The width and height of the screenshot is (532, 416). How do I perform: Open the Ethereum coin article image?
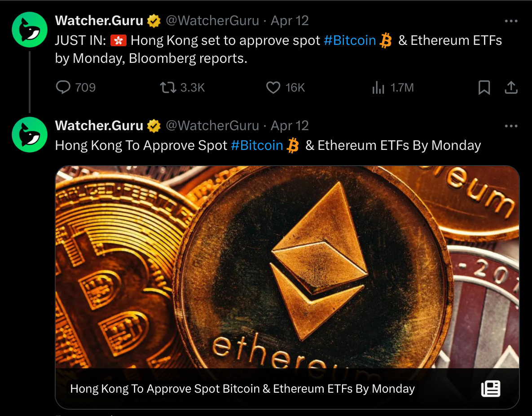click(x=287, y=267)
